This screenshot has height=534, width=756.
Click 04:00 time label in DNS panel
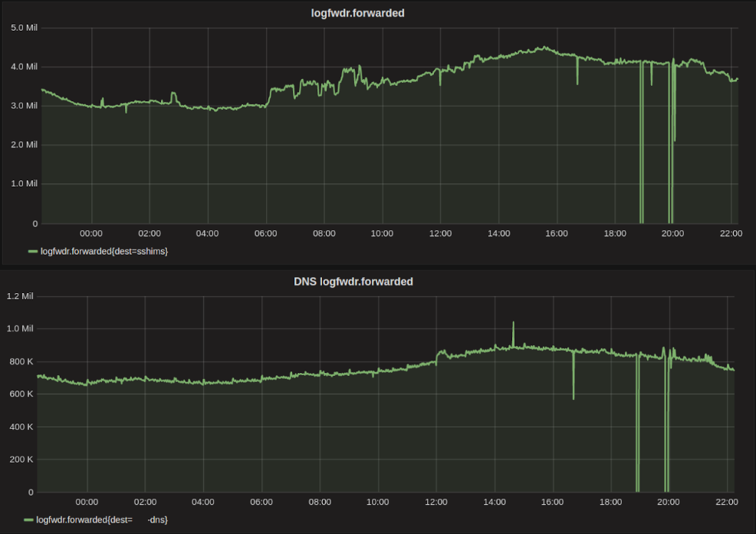tap(203, 503)
